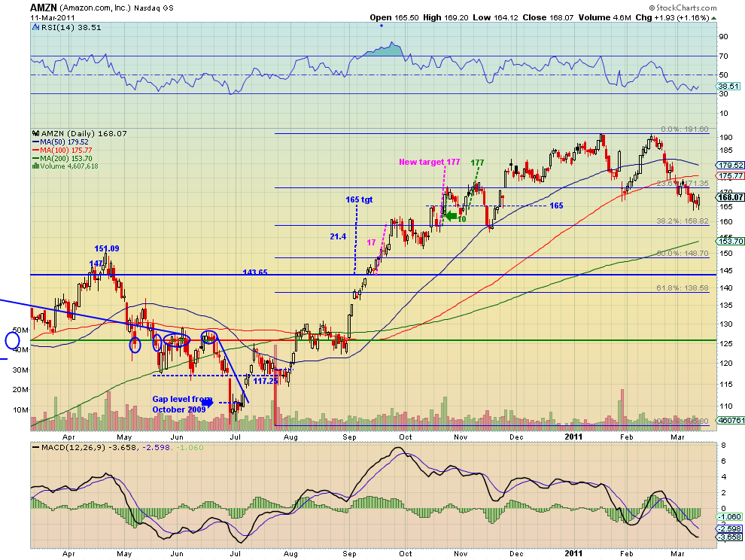The width and height of the screenshot is (745, 560).
Task: Click the blue dot above RSI panel
Action: [381, 25]
